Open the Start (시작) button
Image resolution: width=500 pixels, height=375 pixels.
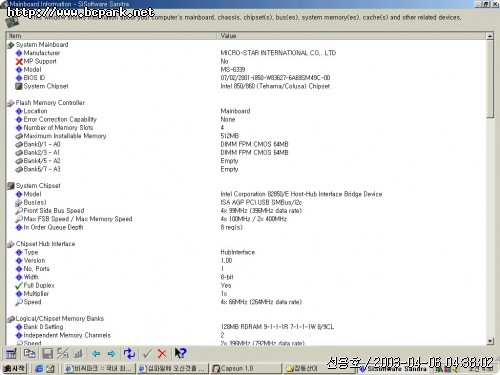click(x=14, y=368)
